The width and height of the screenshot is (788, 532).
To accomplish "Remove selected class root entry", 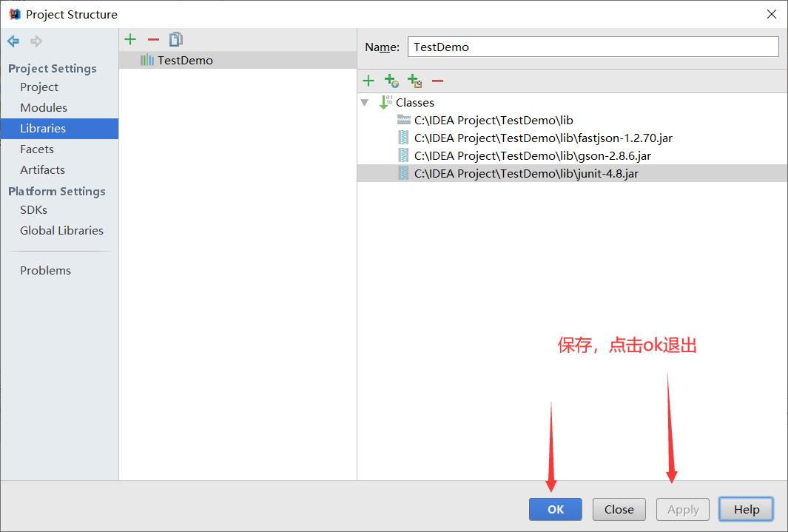I will coord(438,81).
